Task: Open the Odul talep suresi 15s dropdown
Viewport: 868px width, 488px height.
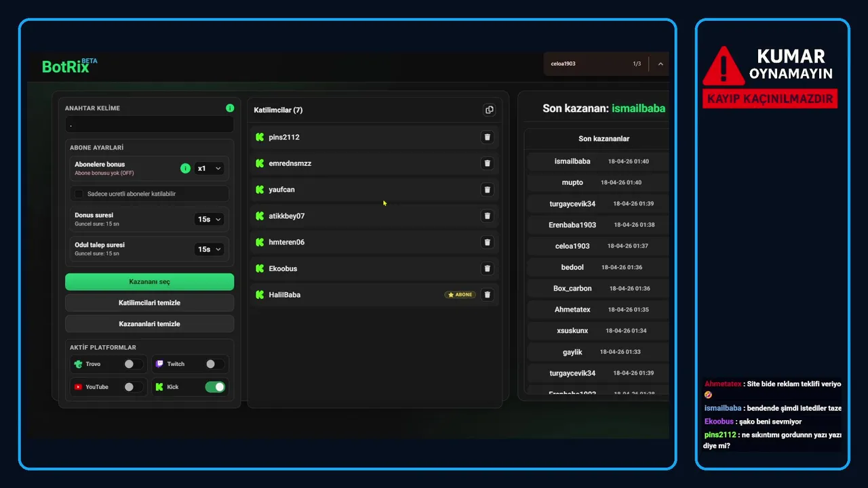Action: click(209, 249)
